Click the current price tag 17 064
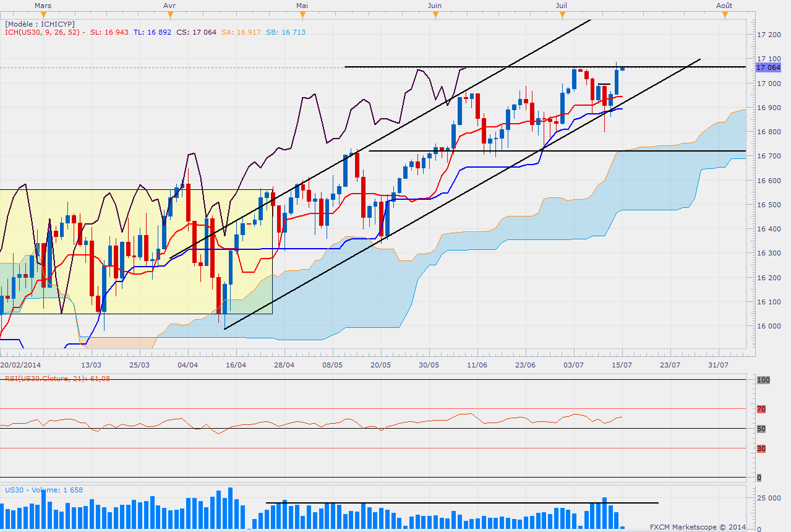Viewport: 791px width, 532px height. (x=768, y=67)
